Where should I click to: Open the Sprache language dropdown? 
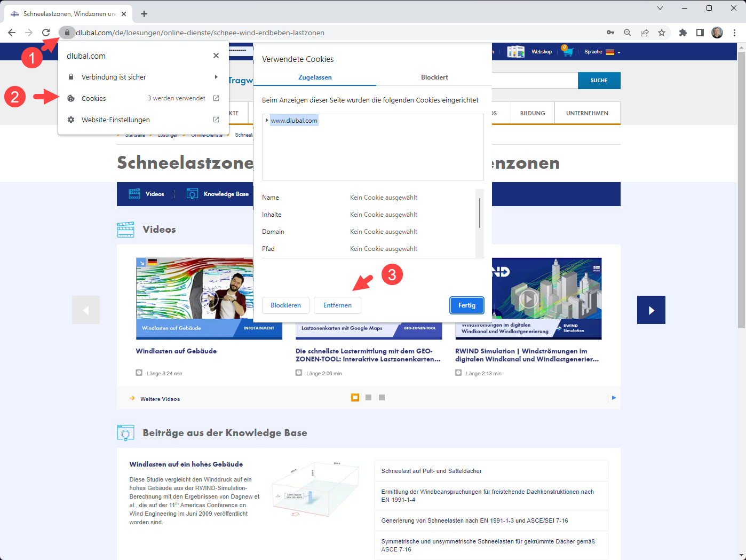pyautogui.click(x=602, y=52)
